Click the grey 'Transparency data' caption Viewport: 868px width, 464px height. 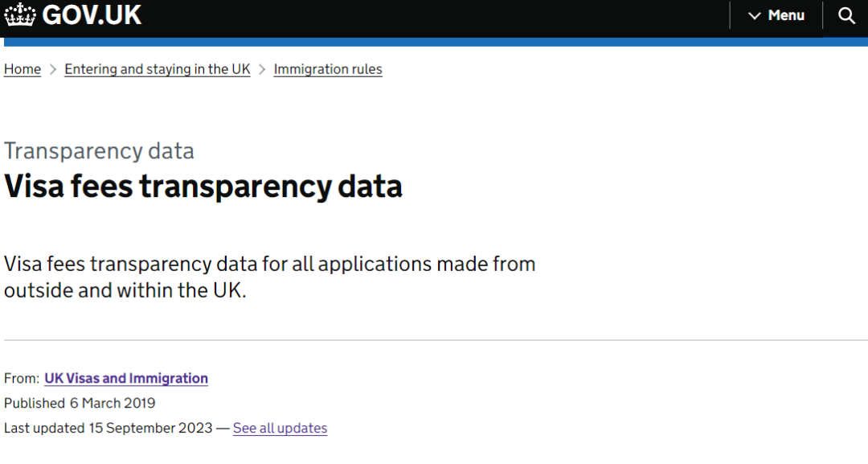click(x=99, y=151)
